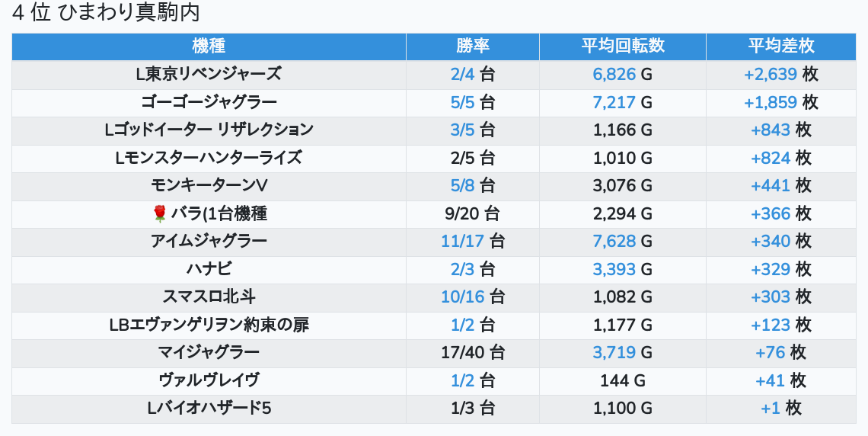Open the モンキーターンV machine entry
The width and height of the screenshot is (868, 436).
209,185
